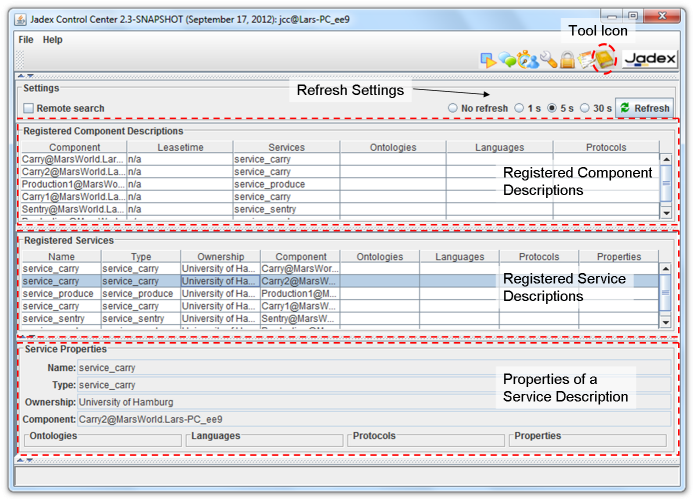Viewport: 694px width, 500px height.
Task: Click the Jadex logo
Action: [x=649, y=60]
